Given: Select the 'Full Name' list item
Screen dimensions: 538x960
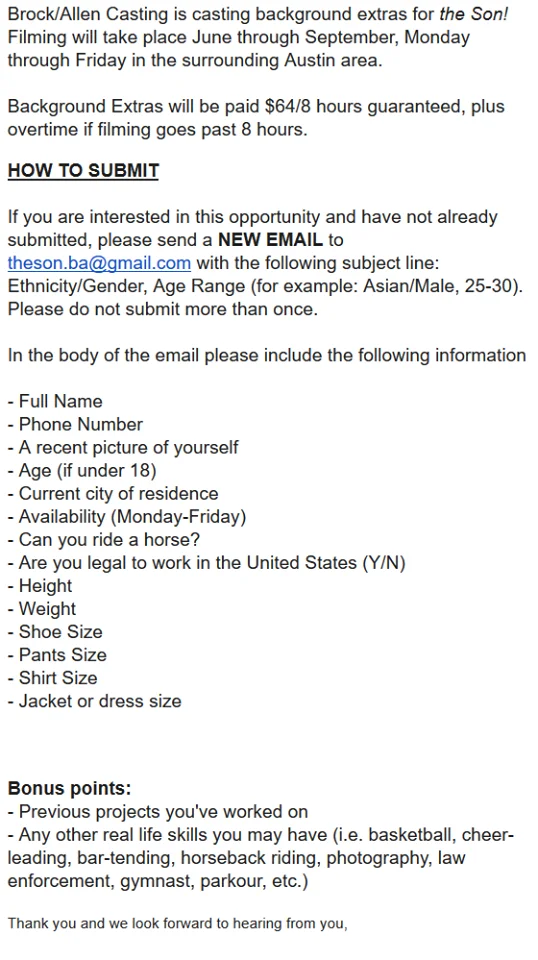Looking at the screenshot, I should point(55,402).
